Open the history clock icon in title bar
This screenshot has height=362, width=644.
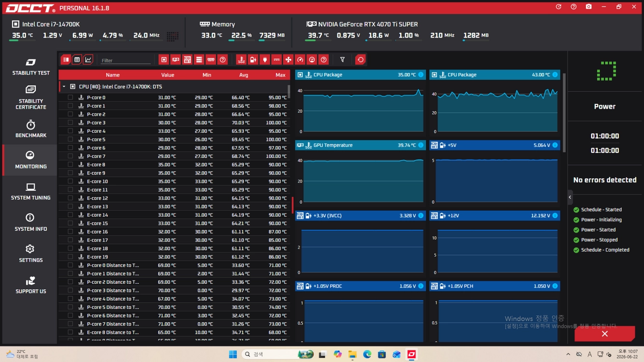(x=559, y=7)
